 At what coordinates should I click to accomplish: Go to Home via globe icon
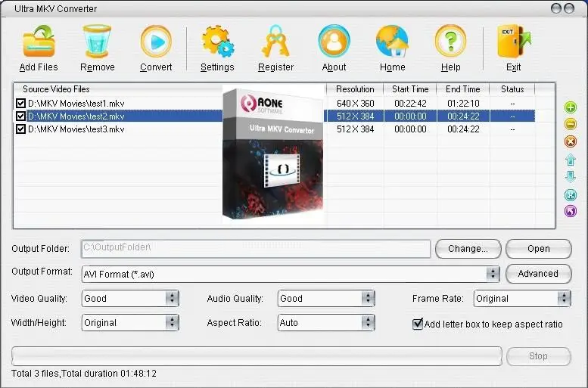(x=392, y=42)
